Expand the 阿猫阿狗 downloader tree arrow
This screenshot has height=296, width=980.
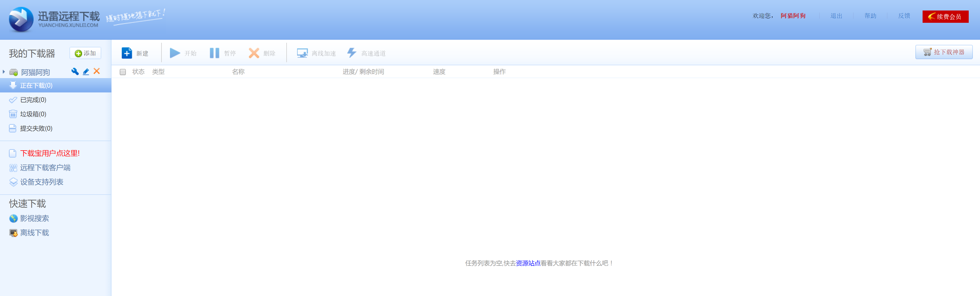click(x=4, y=72)
